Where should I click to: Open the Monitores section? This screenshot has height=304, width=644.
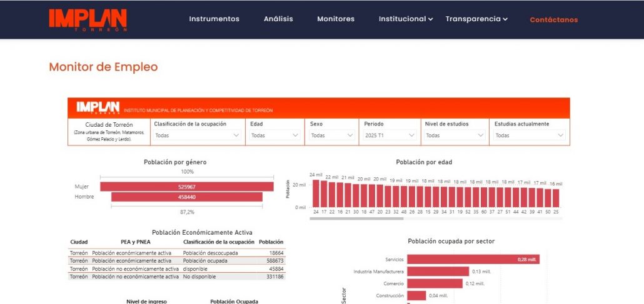point(336,19)
